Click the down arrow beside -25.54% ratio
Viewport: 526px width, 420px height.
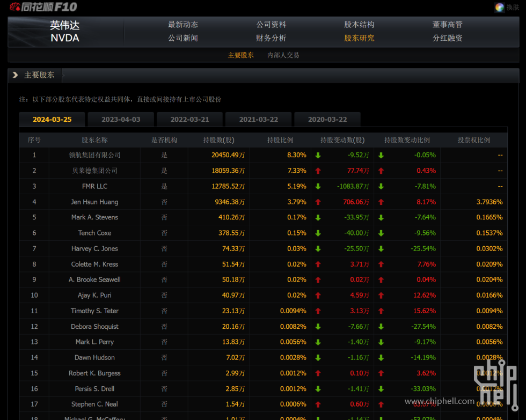(x=381, y=249)
